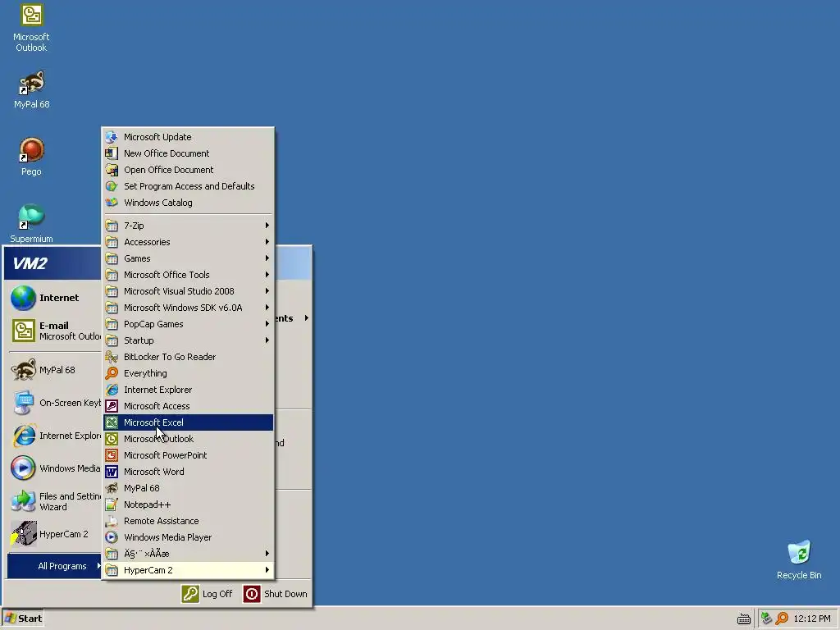Click the BitLocker To Go Reader icon
The height and width of the screenshot is (630, 840).
pyautogui.click(x=112, y=357)
